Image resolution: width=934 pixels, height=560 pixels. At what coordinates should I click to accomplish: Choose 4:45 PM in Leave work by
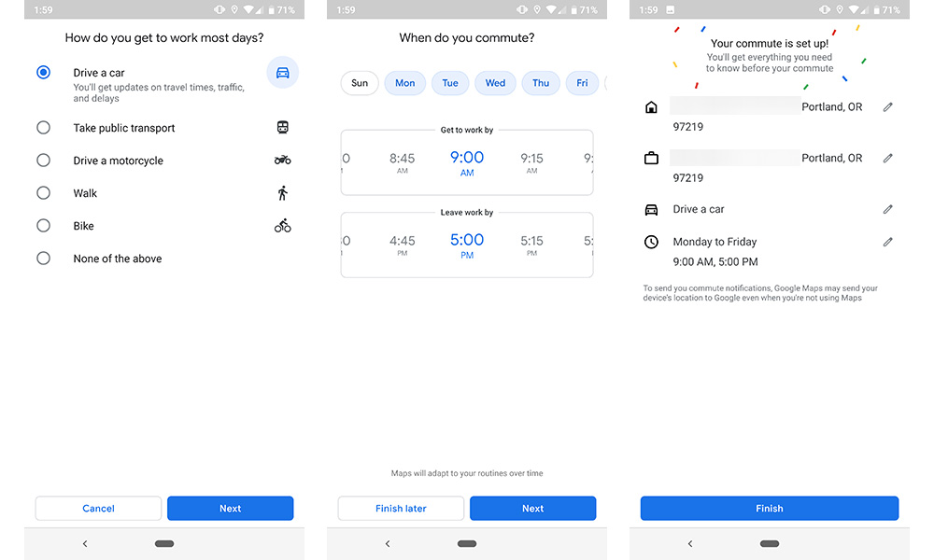point(402,245)
